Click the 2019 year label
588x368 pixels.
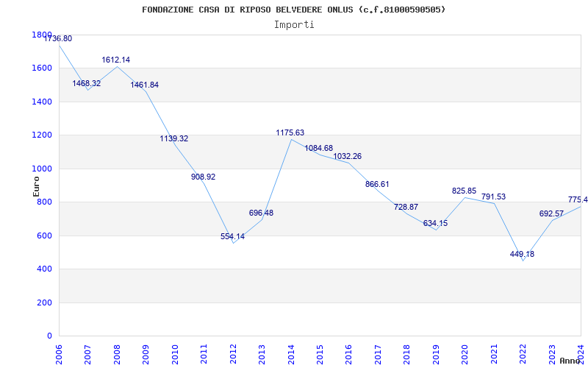[x=436, y=354]
